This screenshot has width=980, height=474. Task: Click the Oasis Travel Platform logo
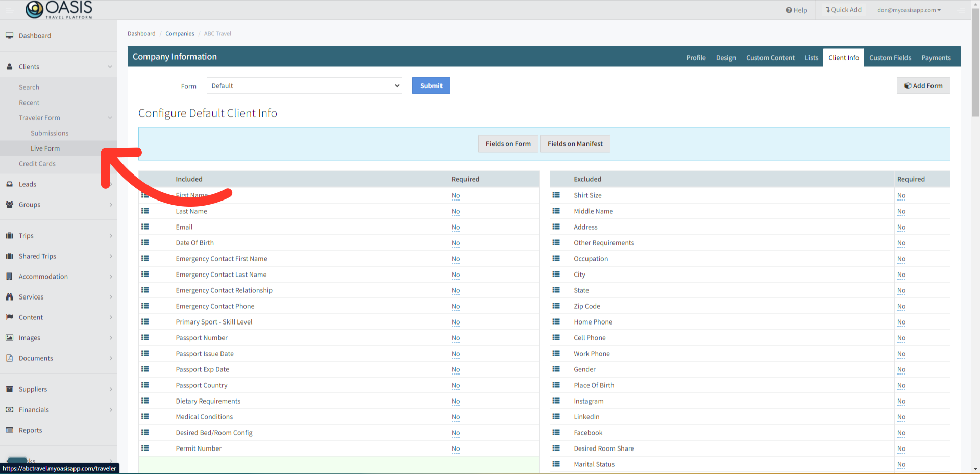pyautogui.click(x=58, y=9)
